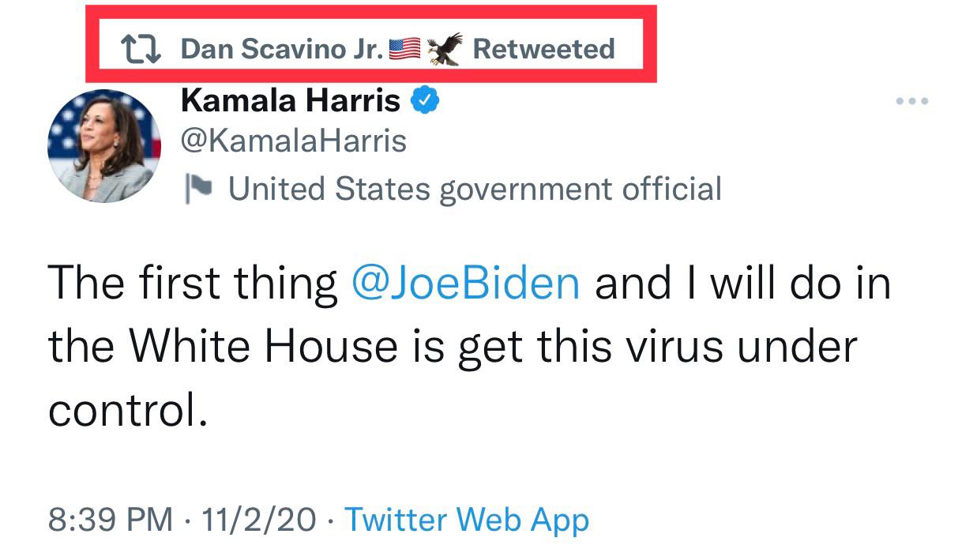
Task: Open the three-dot more options menu
Action: click(x=912, y=102)
